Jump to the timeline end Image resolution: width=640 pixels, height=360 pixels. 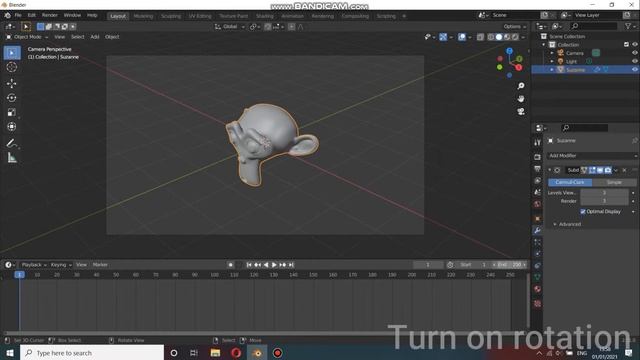pos(291,265)
